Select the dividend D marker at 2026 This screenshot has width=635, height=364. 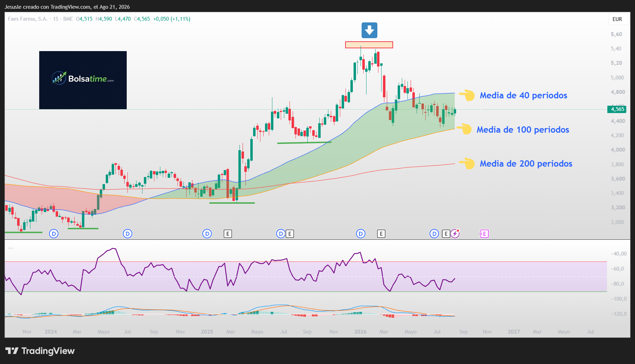(361, 234)
